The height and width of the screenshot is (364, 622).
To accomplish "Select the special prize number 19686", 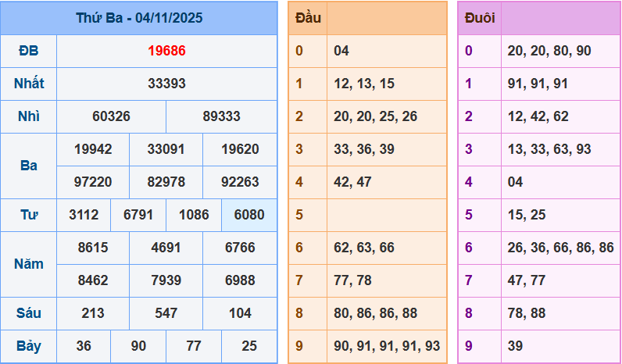I will point(166,51).
